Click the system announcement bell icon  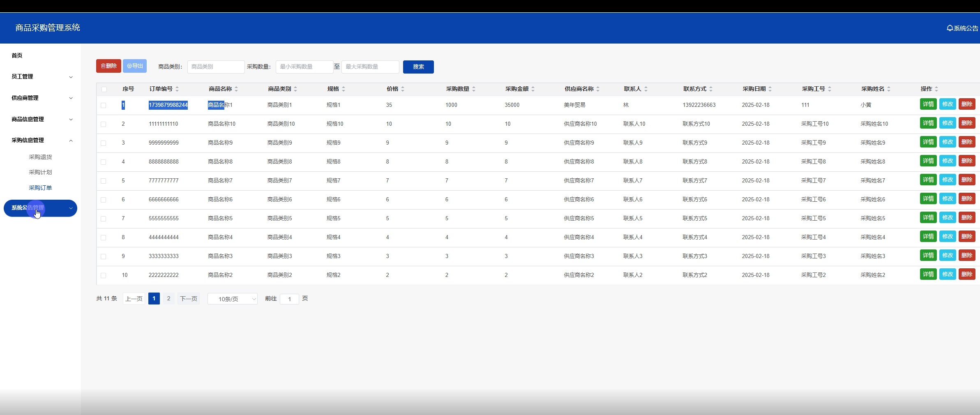tap(950, 28)
